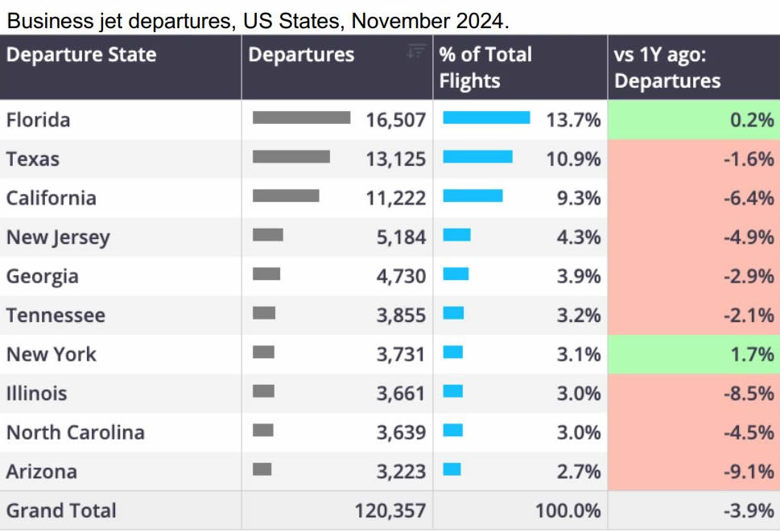Click the green 0.2% cell for Florida
Image resolution: width=780 pixels, height=532 pixels.
(x=693, y=120)
